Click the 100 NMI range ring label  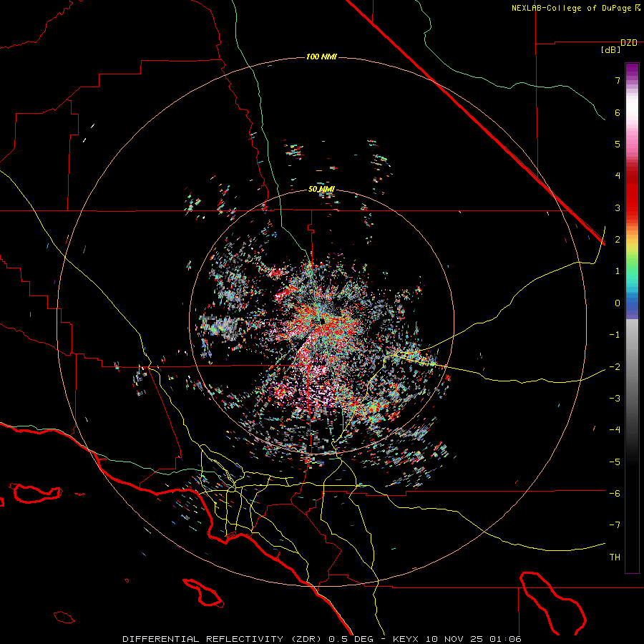click(x=321, y=57)
